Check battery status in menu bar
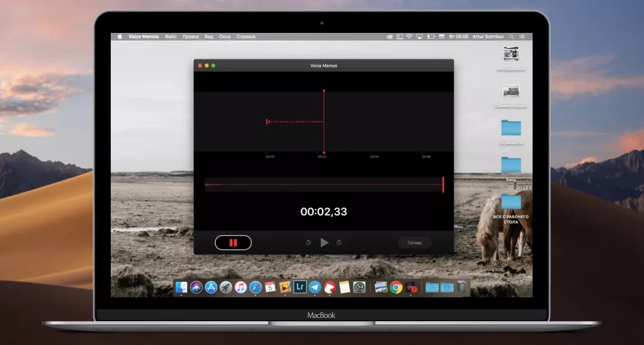Image resolution: width=644 pixels, height=345 pixels. [430, 37]
